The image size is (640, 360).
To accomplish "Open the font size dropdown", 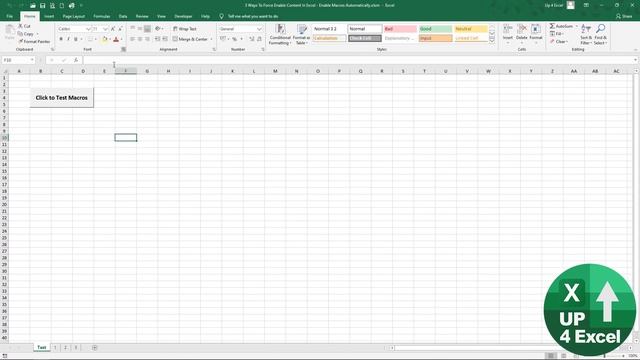I will (x=105, y=29).
